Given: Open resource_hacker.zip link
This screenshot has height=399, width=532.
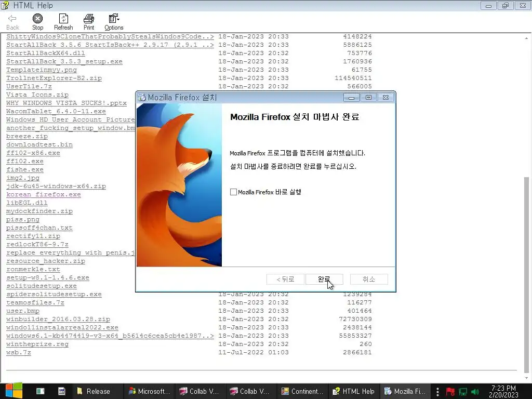Looking at the screenshot, I should 46,261.
